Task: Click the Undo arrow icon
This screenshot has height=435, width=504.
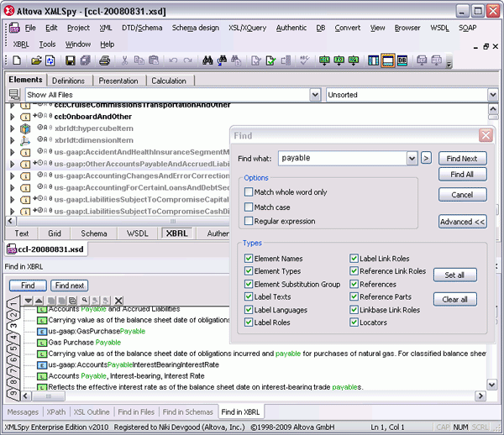Action: 173,60
